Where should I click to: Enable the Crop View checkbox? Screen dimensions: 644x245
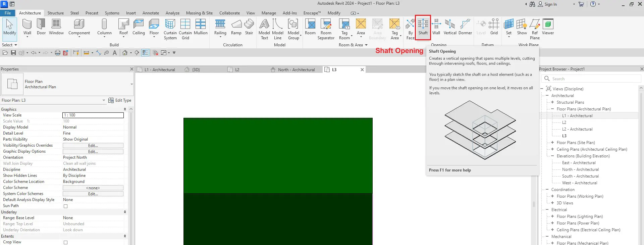[66, 242]
